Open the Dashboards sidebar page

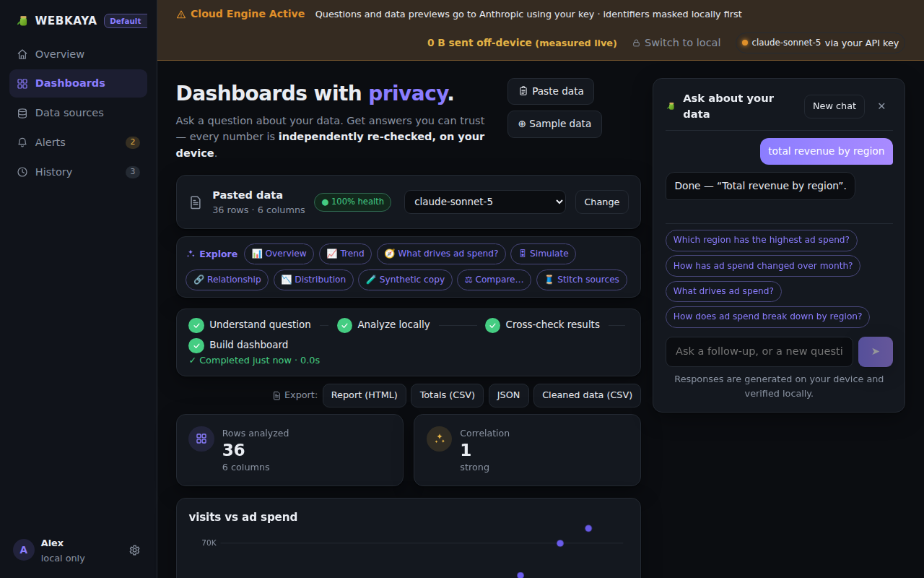[x=78, y=83]
